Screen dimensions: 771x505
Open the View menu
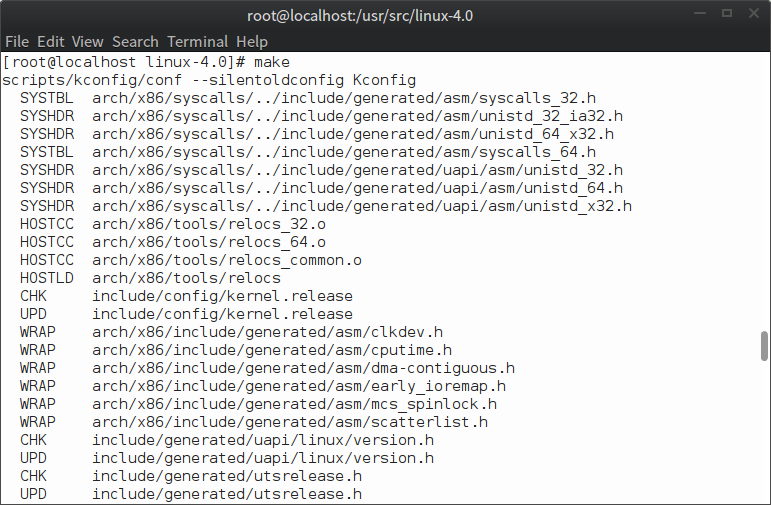click(87, 41)
